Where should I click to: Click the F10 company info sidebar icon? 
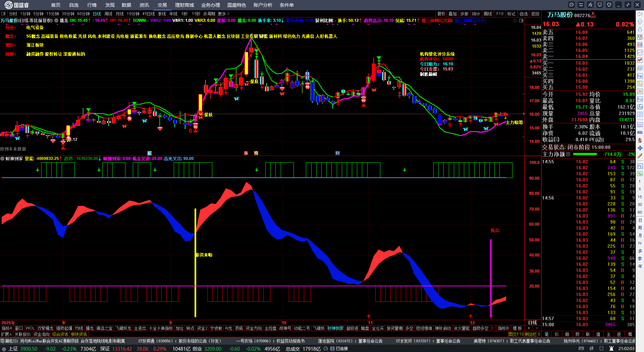[x=640, y=76]
